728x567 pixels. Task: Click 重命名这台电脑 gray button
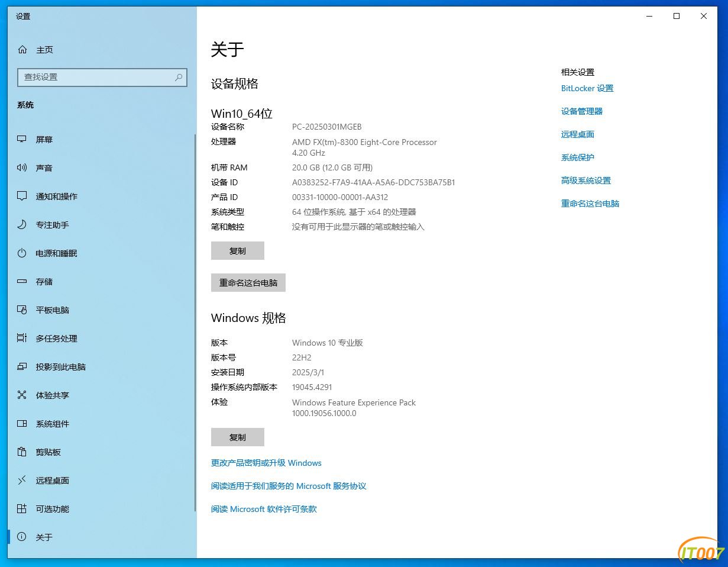point(248,283)
